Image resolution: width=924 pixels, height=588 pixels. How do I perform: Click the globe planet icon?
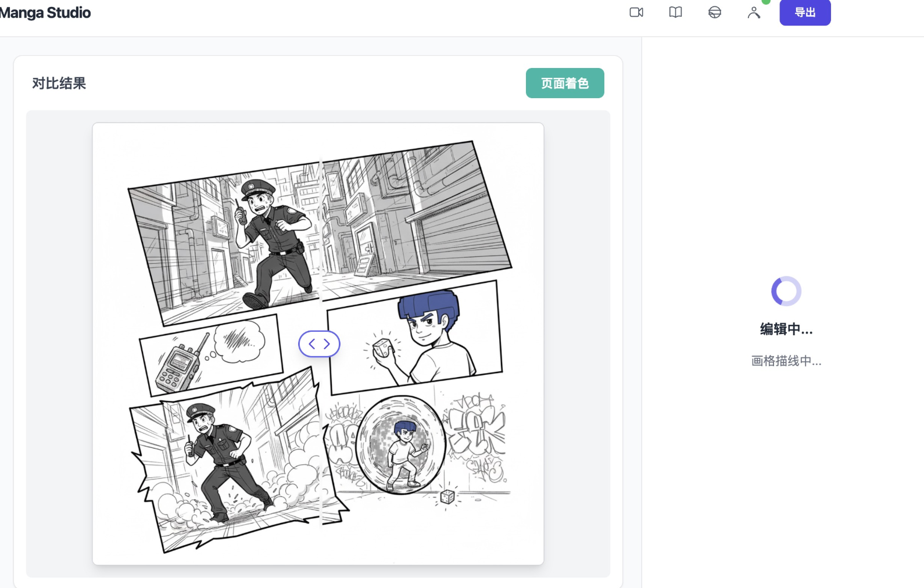(x=715, y=12)
